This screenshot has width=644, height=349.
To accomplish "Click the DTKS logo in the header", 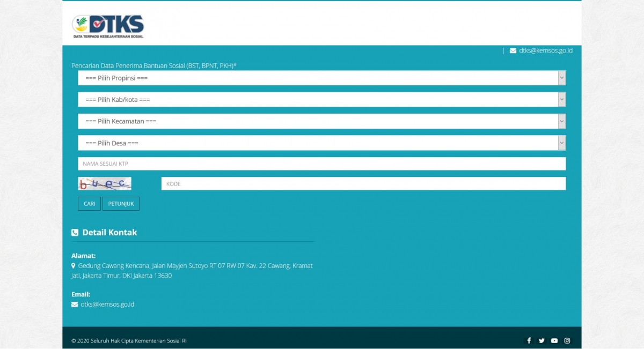I will point(108,26).
